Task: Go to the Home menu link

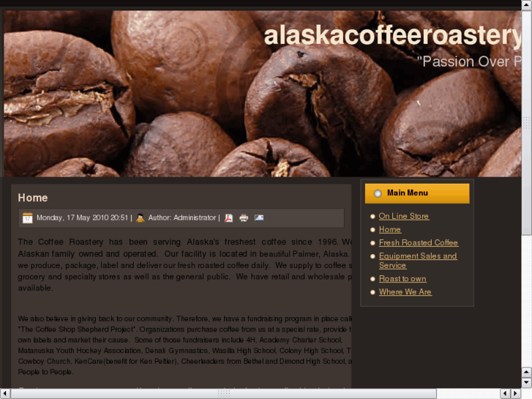Action: click(x=389, y=229)
